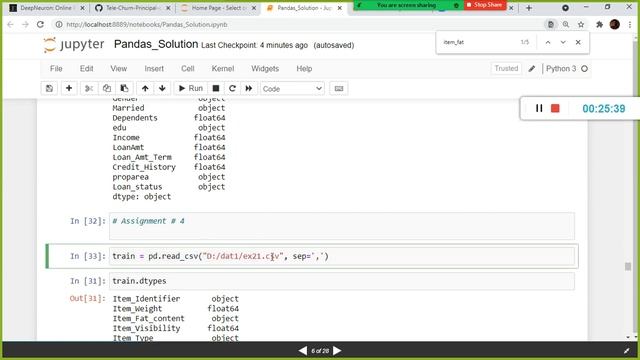Cut selected cells with scissors icon

89,88
